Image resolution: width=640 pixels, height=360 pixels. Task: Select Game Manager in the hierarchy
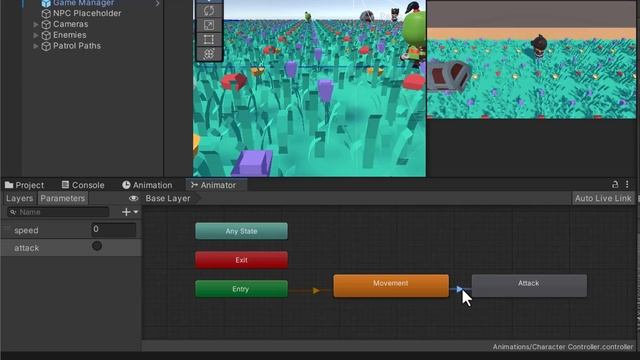[83, 3]
